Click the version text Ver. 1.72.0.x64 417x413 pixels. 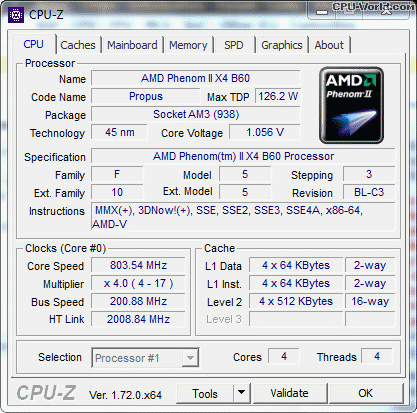[x=125, y=395]
